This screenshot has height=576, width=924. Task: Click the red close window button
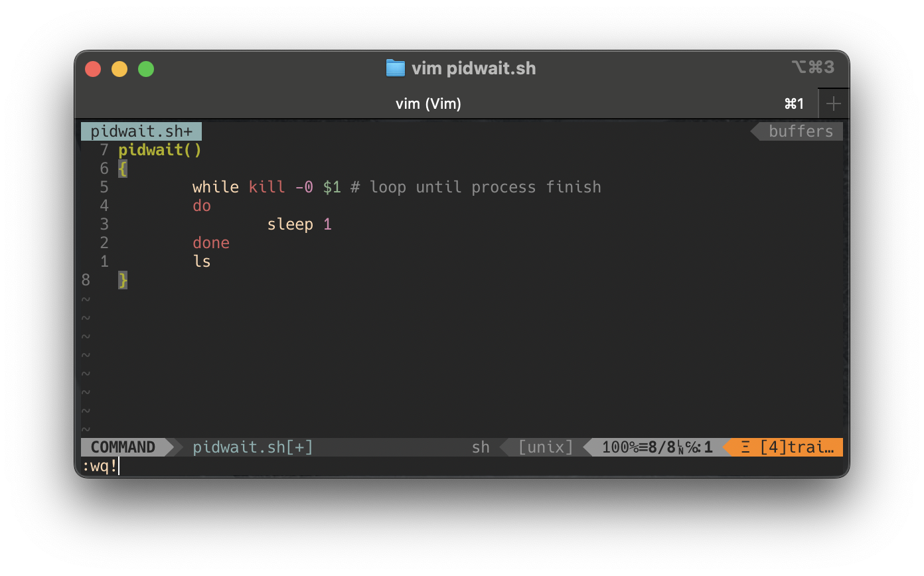point(93,69)
